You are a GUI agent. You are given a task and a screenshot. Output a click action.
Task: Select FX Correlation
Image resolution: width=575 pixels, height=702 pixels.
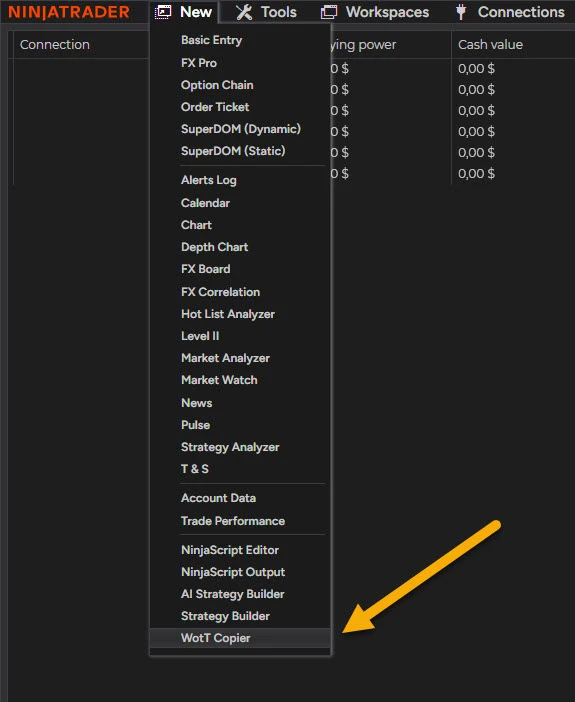click(220, 292)
